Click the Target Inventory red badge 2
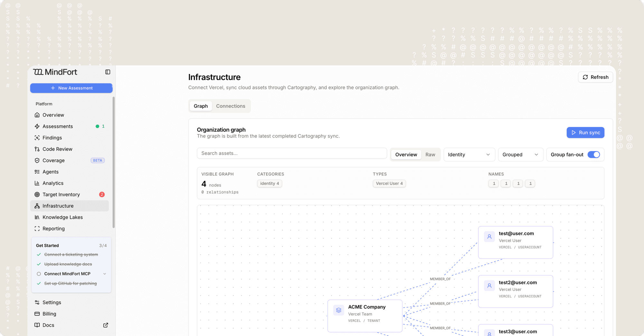This screenshot has height=336, width=644. pos(102,195)
